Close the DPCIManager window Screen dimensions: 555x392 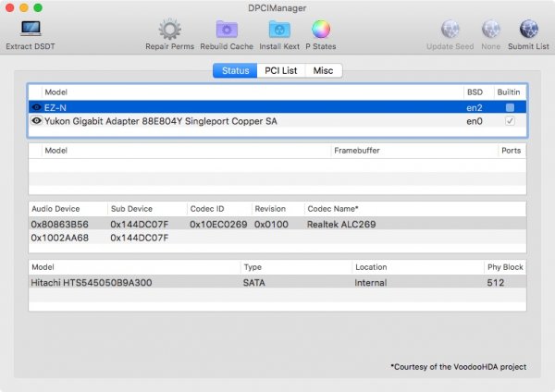(10, 7)
